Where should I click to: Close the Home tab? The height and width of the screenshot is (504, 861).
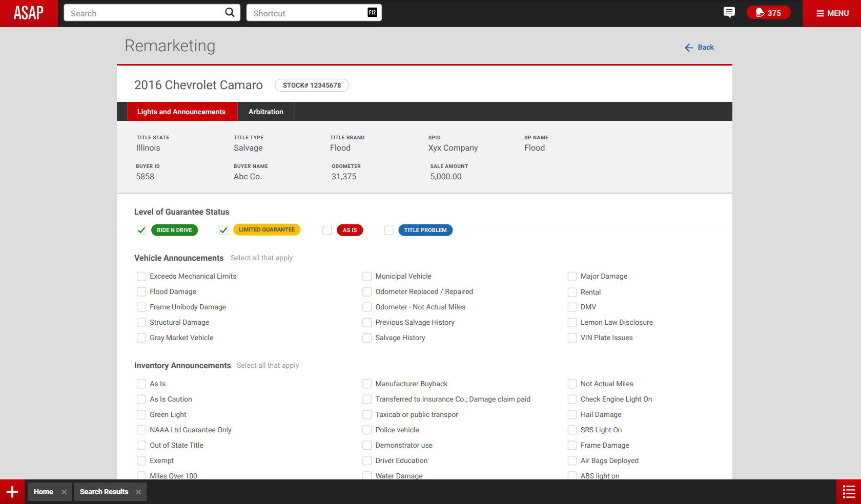(64, 492)
